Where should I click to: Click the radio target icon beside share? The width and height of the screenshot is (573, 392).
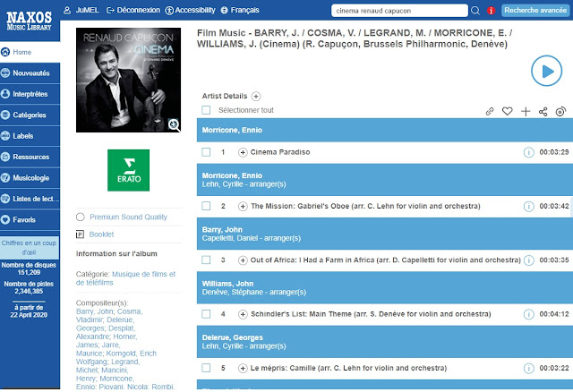(560, 112)
